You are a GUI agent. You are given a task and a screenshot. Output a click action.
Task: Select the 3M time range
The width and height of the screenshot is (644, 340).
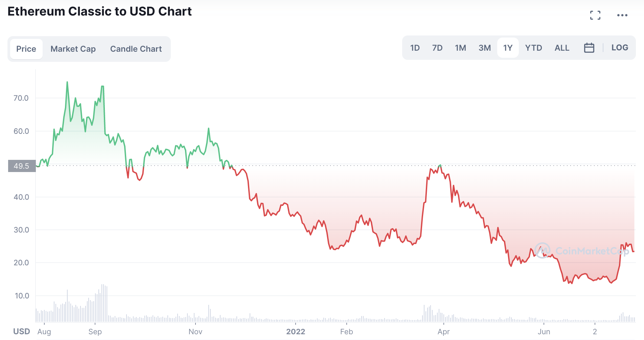tap(485, 48)
